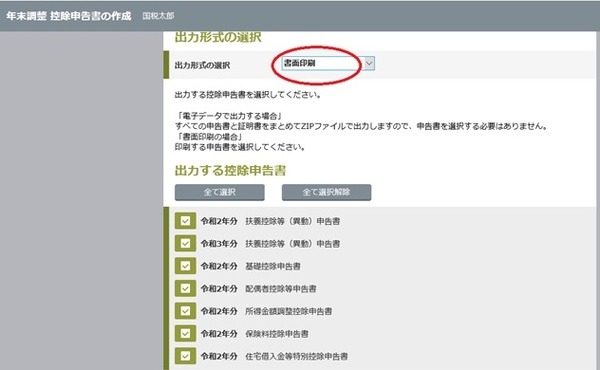Click the 出力する控除申告書 section heading
The width and height of the screenshot is (600, 370).
230,170
